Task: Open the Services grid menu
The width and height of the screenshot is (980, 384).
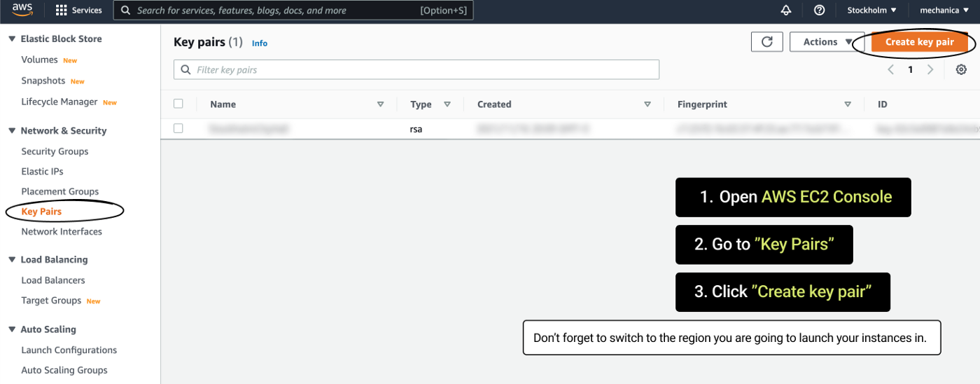Action: [78, 11]
